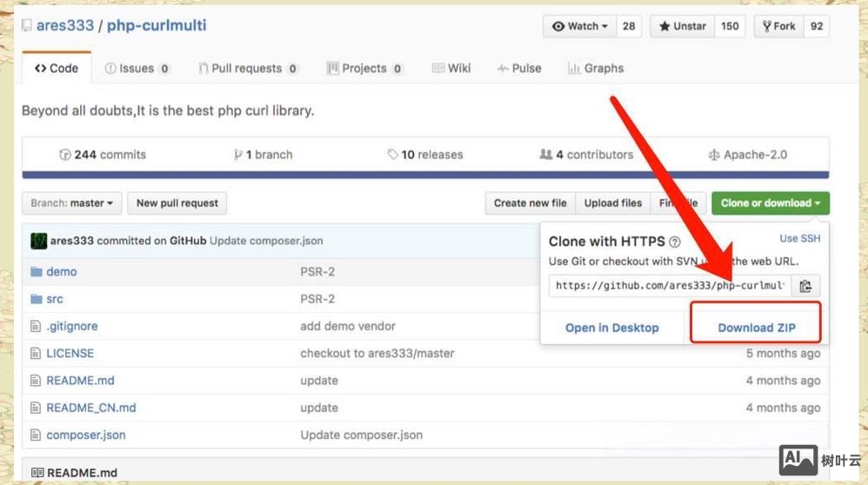Screen dimensions: 868x485
Task: View the 10 releases tags
Action: (425, 155)
